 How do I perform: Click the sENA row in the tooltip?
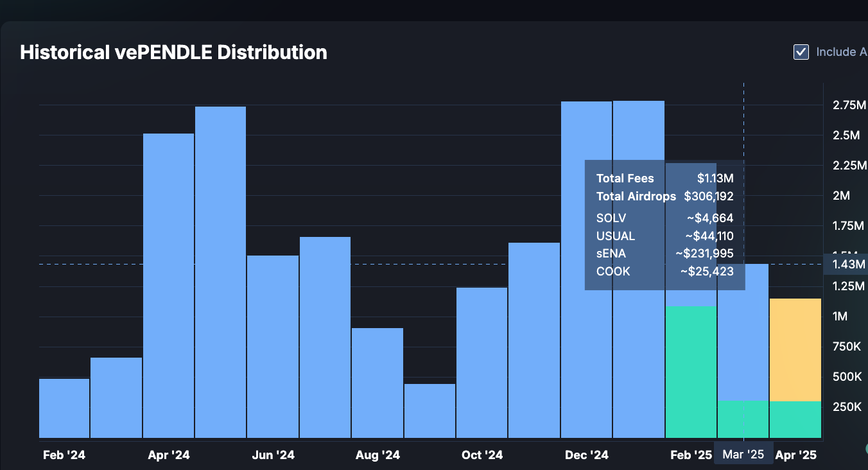click(x=664, y=254)
